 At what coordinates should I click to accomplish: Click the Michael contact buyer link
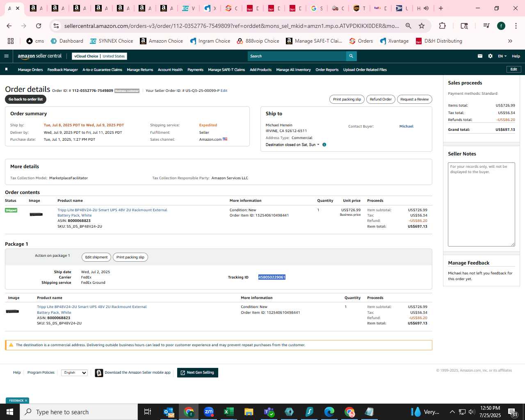click(406, 126)
